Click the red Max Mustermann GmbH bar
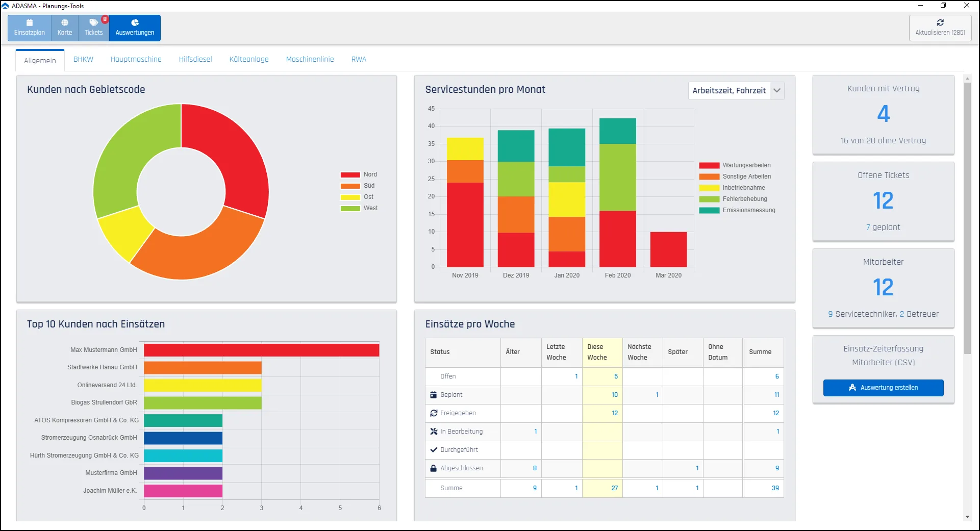980x531 pixels. [261, 350]
